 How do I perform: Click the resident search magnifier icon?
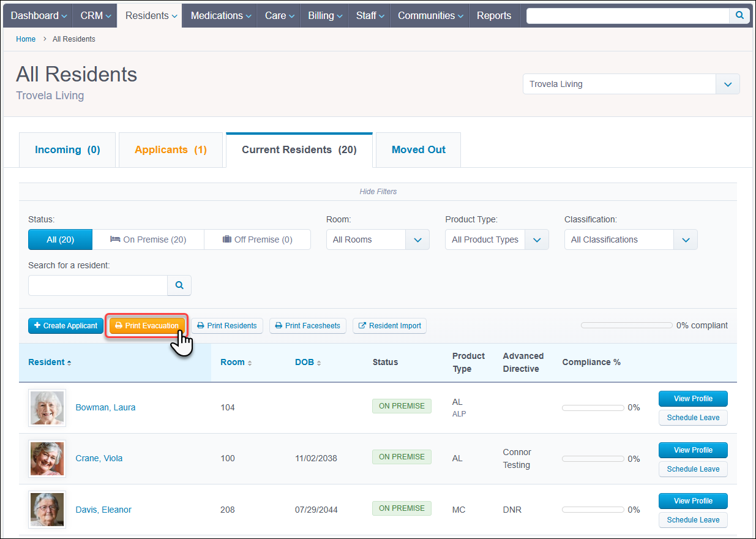point(179,285)
